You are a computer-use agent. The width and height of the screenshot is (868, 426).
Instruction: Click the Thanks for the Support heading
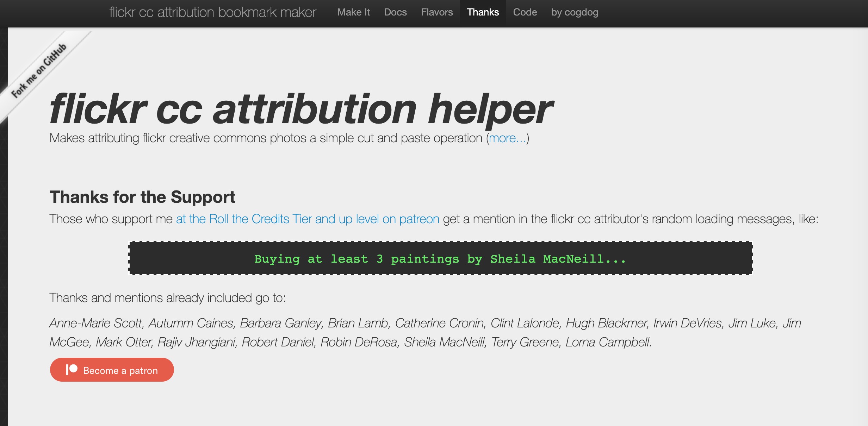coord(142,197)
